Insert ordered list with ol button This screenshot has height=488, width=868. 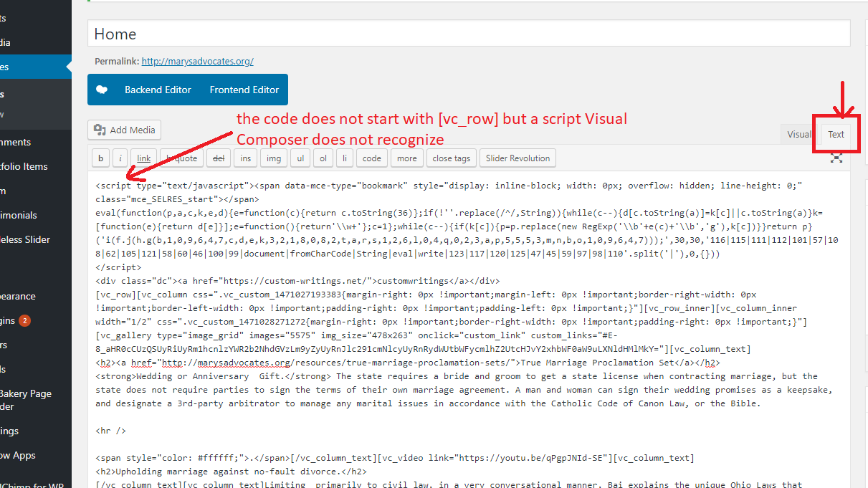324,158
